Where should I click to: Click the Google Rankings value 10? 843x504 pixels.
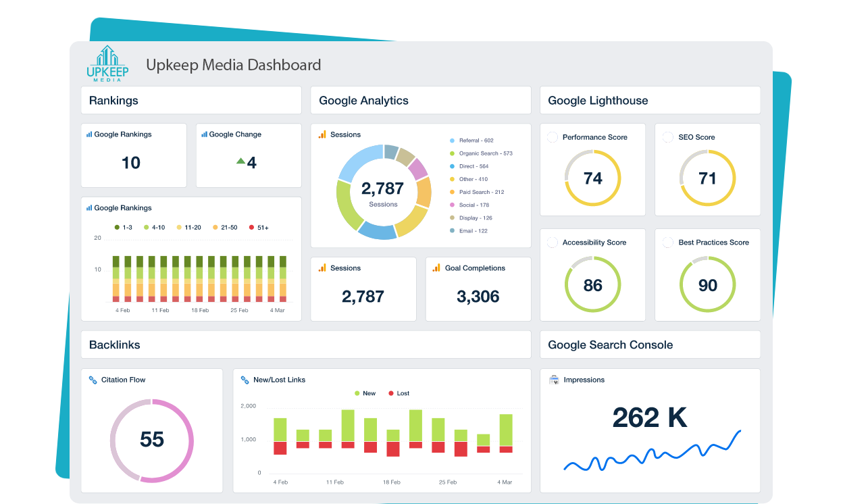tap(131, 162)
